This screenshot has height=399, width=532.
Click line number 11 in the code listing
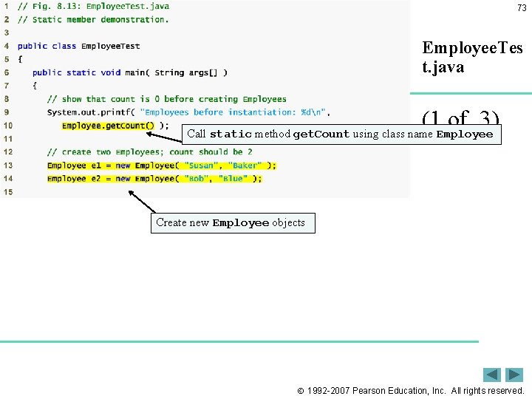coord(8,139)
